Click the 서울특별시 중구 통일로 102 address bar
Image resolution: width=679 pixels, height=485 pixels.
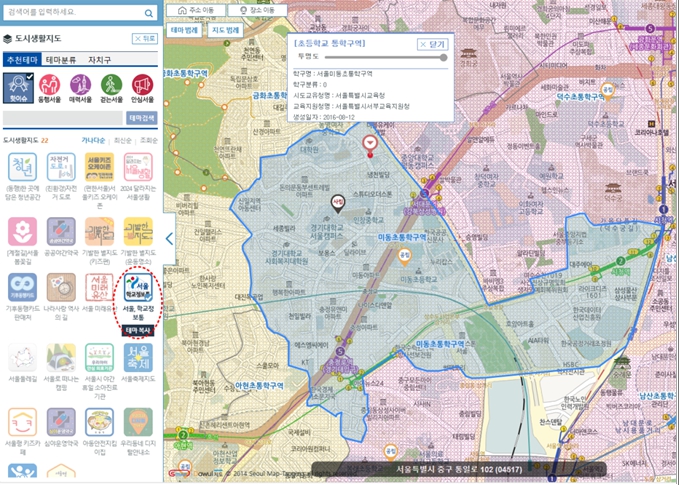click(x=459, y=469)
